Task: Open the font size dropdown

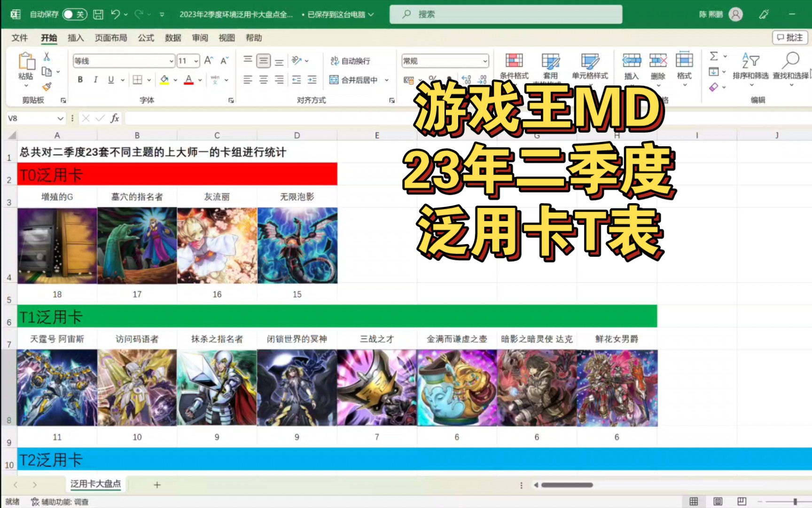Action: click(x=196, y=61)
